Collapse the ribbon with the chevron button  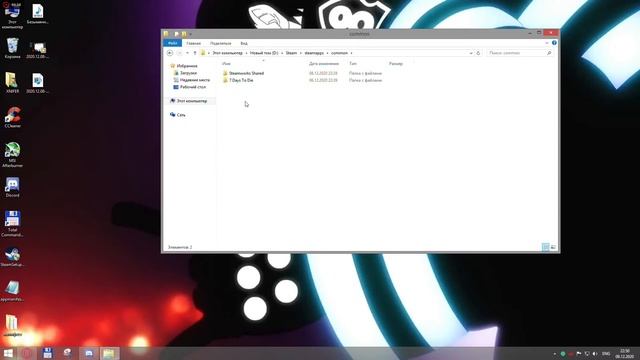click(x=547, y=43)
